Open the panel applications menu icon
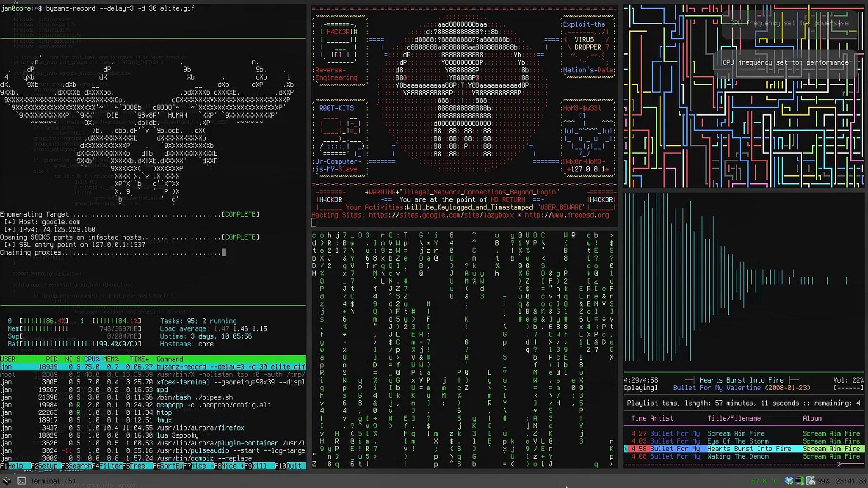This screenshot has width=868, height=488. pyautogui.click(x=6, y=481)
